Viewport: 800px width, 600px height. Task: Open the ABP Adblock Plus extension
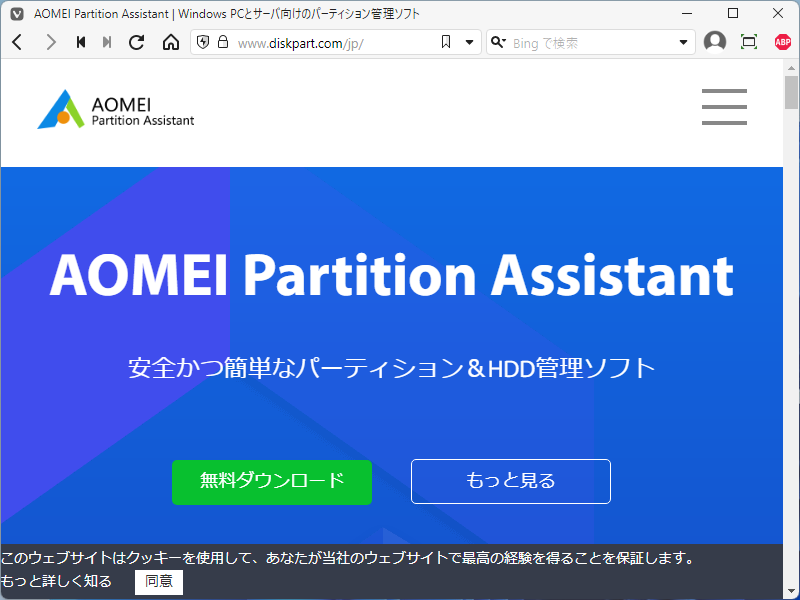783,42
